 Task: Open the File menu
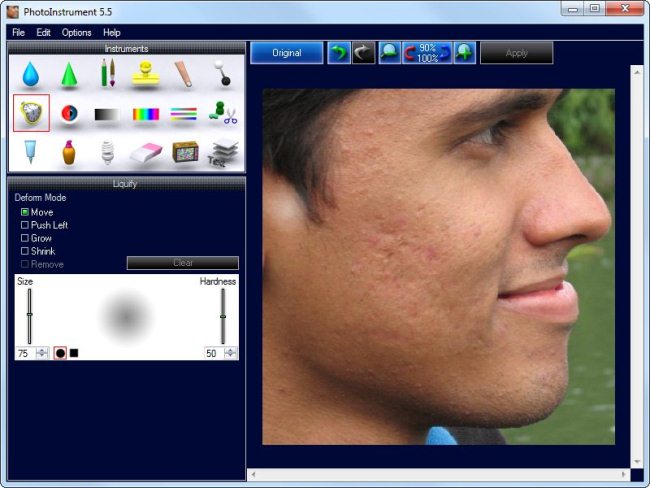18,32
